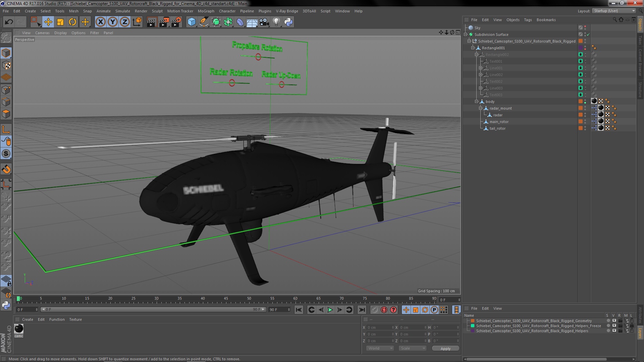Add a Light object
The width and height of the screenshot is (644, 362).
(x=276, y=22)
